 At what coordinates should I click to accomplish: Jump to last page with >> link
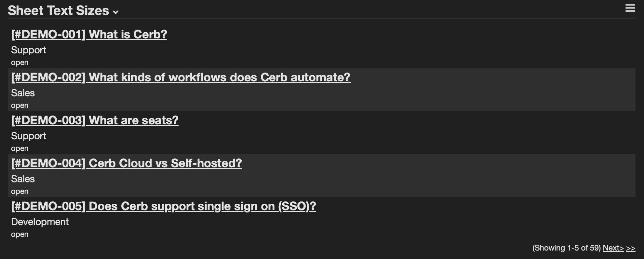(630, 248)
